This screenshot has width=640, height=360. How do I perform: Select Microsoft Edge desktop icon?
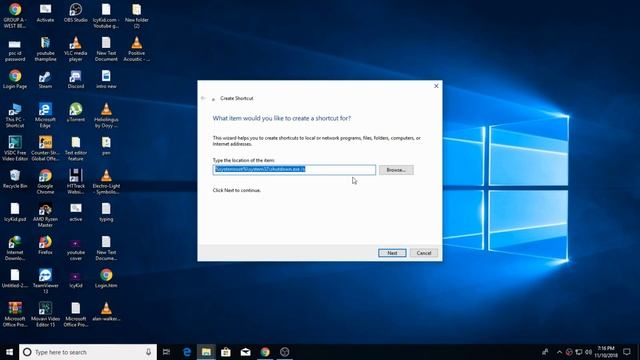[45, 116]
